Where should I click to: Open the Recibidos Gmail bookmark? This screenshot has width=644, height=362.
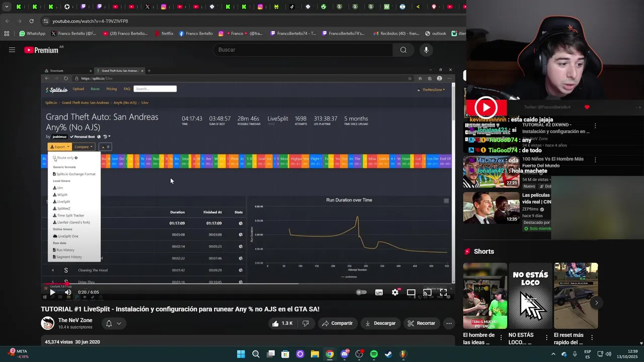coord(396,34)
